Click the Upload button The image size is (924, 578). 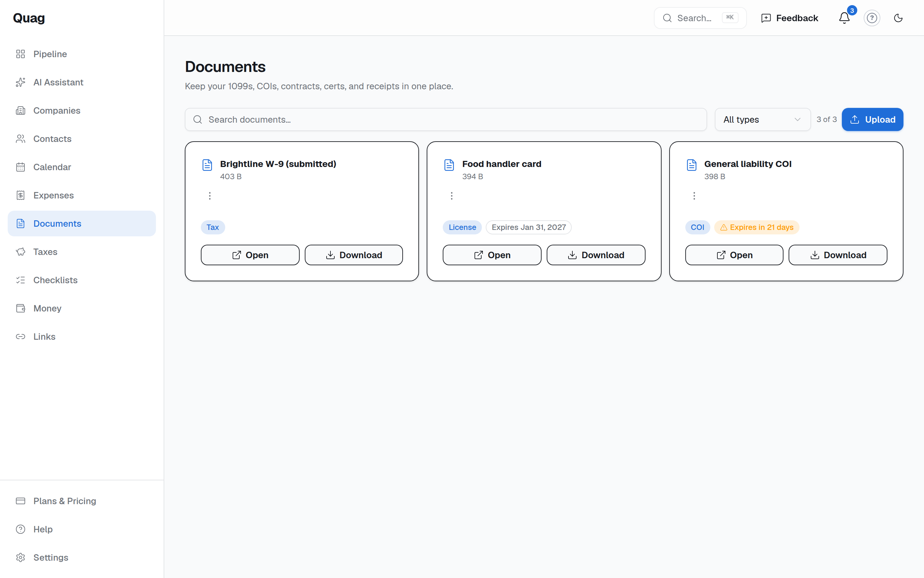[872, 120]
